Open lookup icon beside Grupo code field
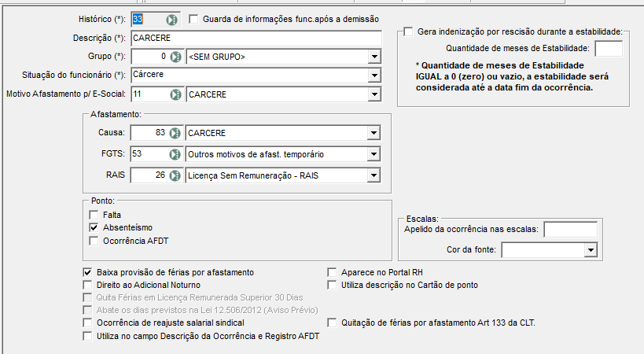The image size is (644, 354). point(176,57)
